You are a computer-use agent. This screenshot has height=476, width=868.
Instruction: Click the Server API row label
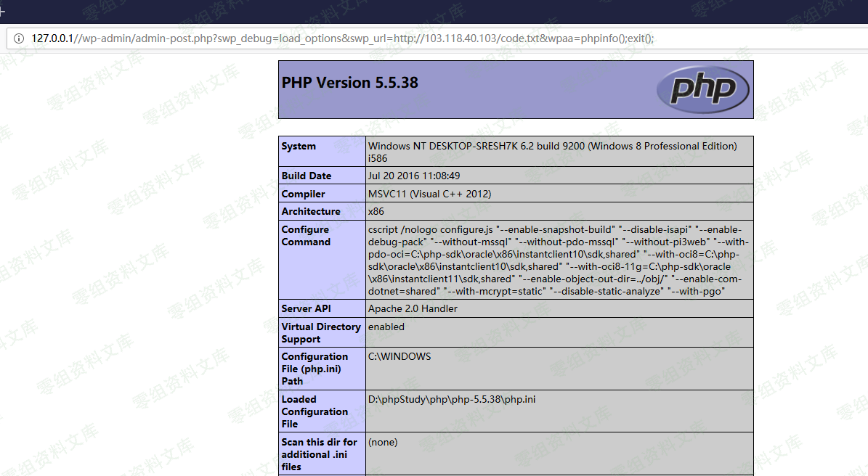[307, 309]
